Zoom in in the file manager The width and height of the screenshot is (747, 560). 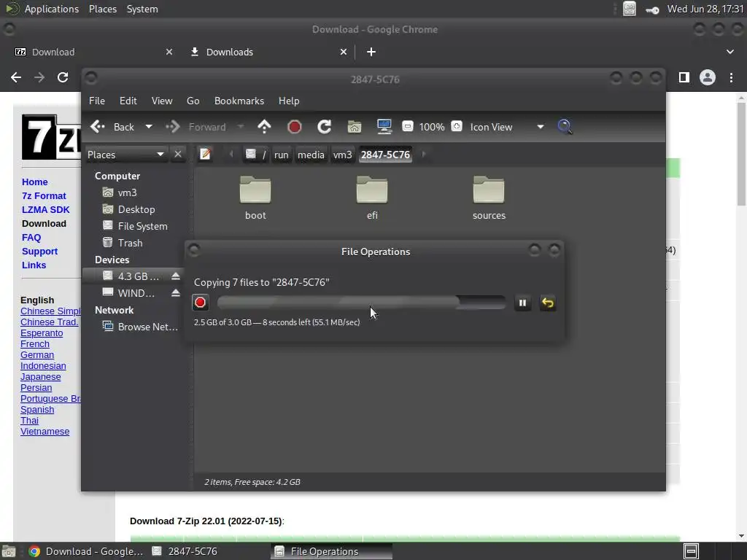click(457, 127)
